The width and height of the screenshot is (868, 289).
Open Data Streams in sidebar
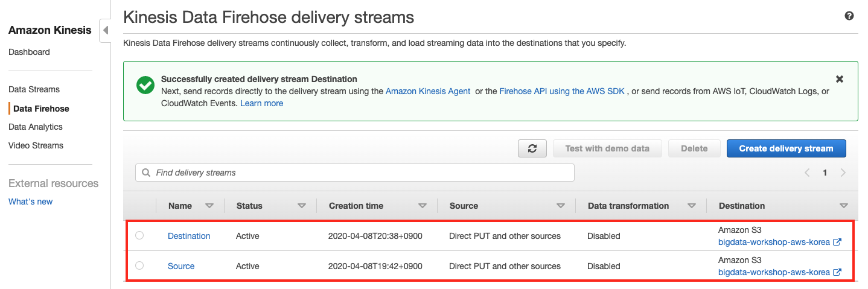[34, 89]
